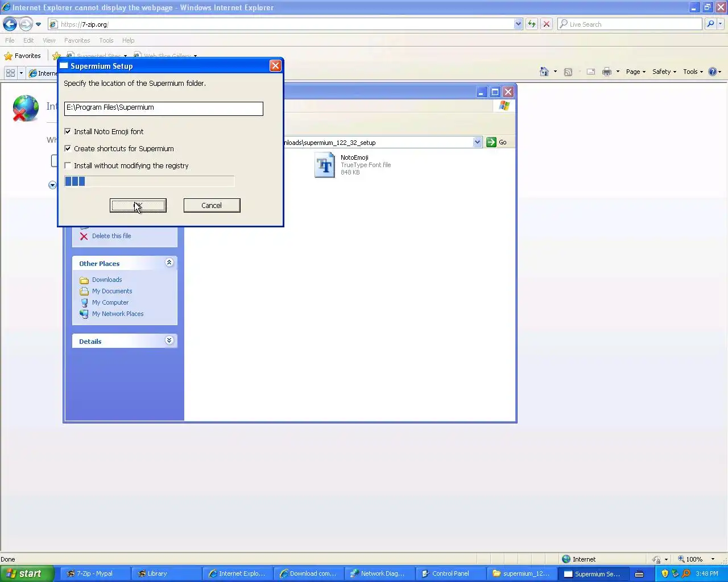
Task: Click the yellow security shield tray icon
Action: (x=665, y=573)
